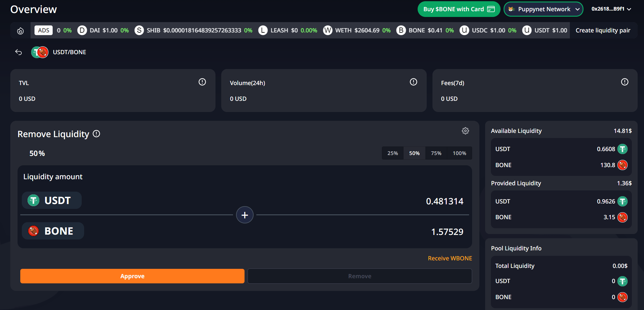Click the USDT token selector chip
Image resolution: width=644 pixels, height=310 pixels.
click(52, 200)
